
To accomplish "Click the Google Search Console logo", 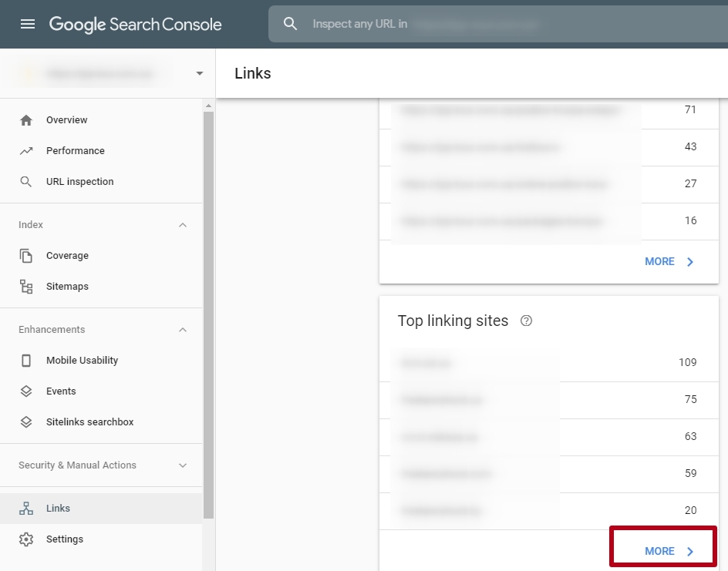I will pos(135,25).
